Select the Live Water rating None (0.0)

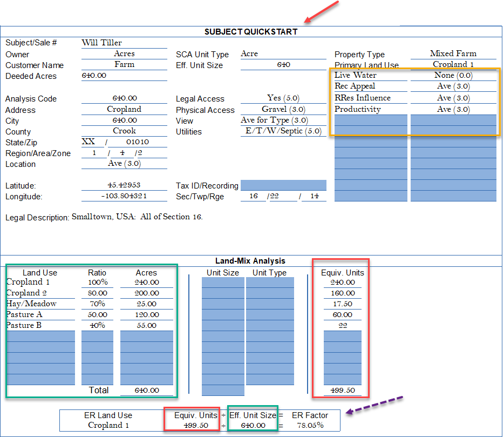(x=453, y=76)
